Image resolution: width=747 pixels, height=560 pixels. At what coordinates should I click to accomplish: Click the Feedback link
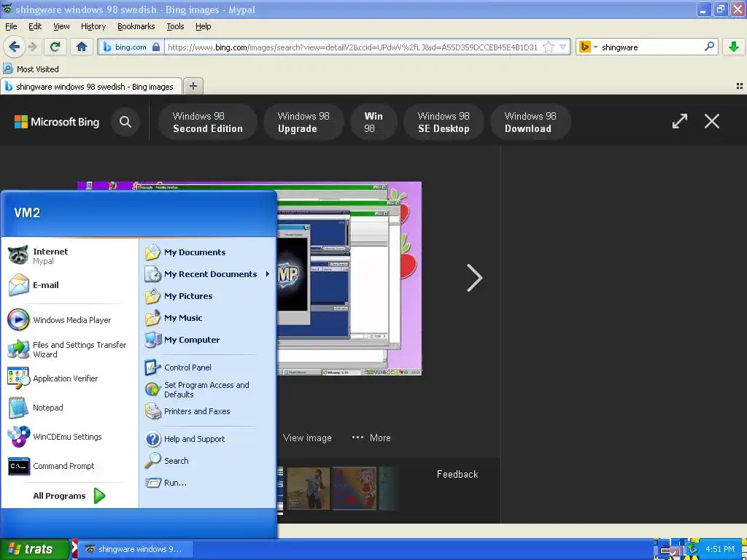[457, 474]
